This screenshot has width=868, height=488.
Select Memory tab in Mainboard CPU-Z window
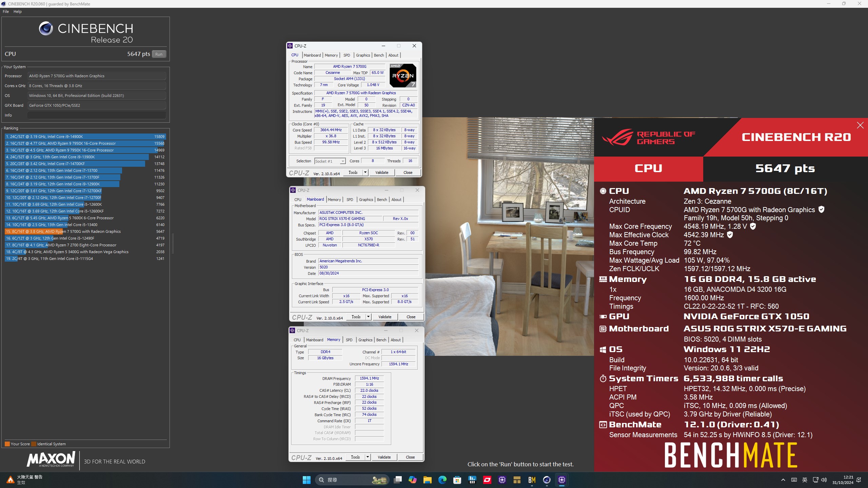[334, 200]
